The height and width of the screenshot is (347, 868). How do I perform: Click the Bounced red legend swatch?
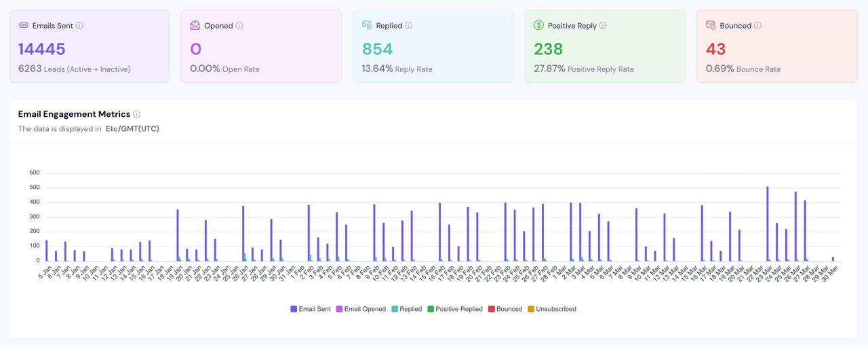pos(492,309)
